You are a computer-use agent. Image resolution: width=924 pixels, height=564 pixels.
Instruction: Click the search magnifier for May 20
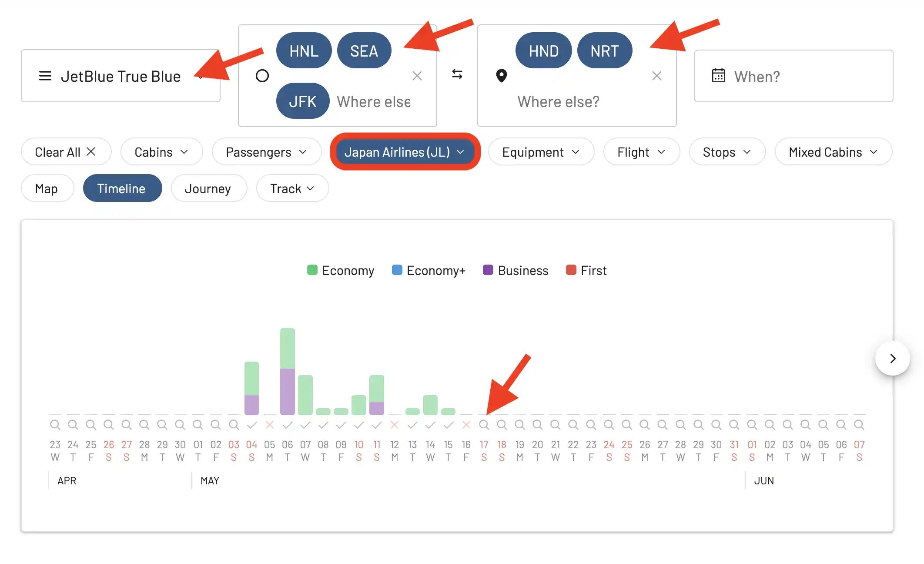537,424
